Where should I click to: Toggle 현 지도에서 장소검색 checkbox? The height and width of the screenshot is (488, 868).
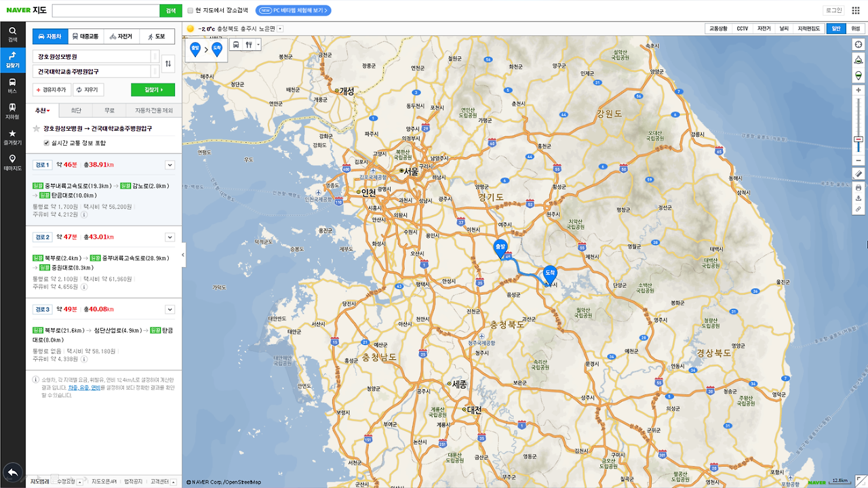point(190,10)
